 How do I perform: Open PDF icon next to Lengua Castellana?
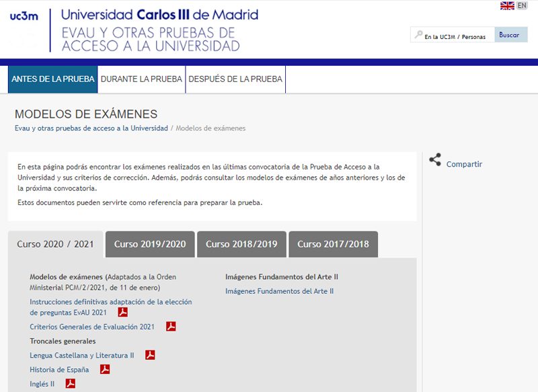pos(150,355)
